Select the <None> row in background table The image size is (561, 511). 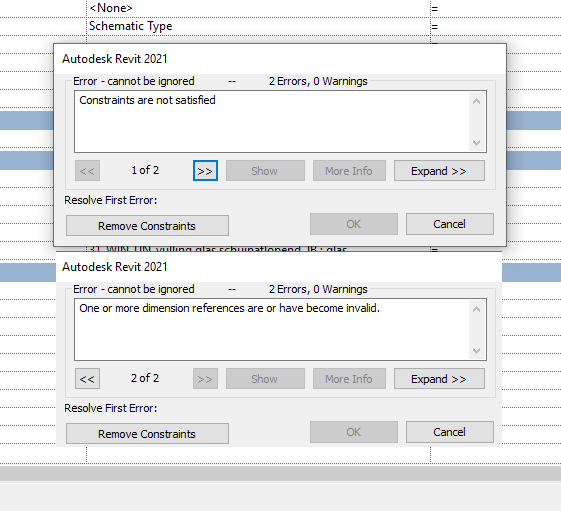(258, 8)
